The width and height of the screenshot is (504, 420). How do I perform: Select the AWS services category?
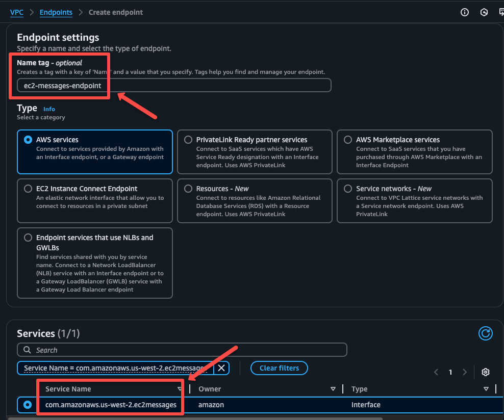pos(28,140)
